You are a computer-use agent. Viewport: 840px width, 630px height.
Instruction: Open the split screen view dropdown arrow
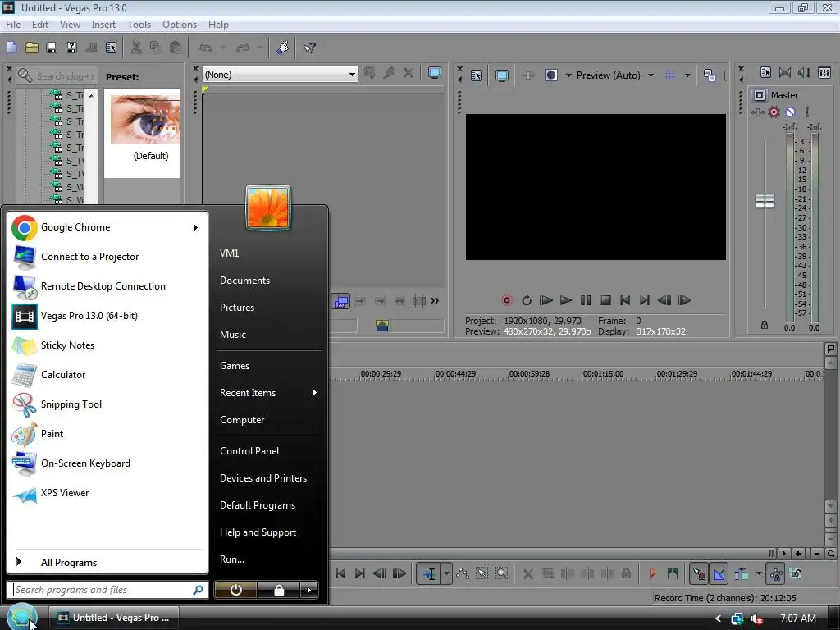tap(568, 75)
